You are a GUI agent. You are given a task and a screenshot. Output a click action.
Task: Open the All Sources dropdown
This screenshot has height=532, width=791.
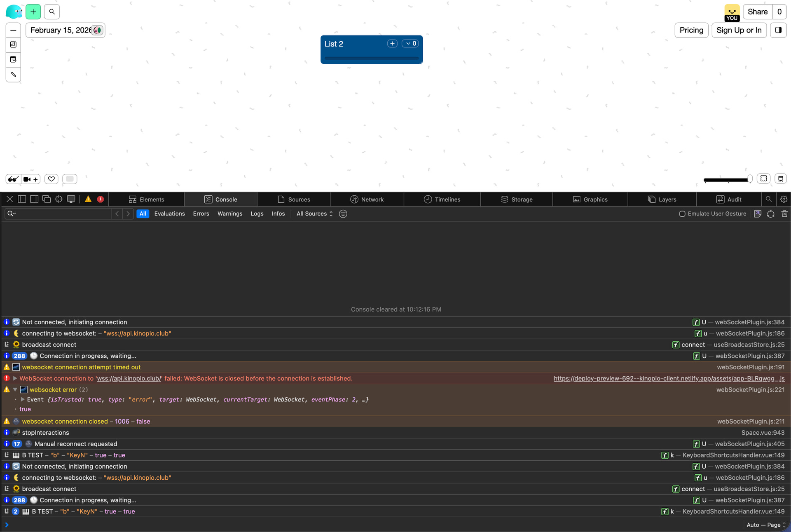click(314, 214)
